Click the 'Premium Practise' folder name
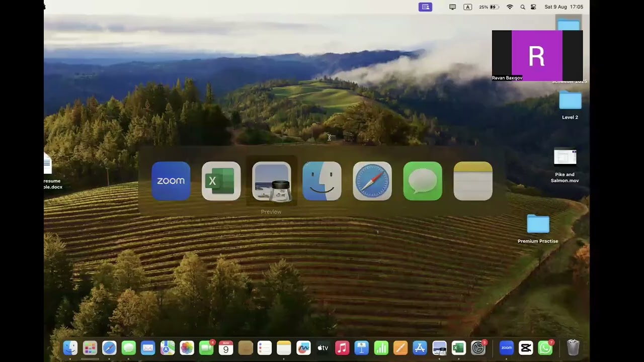 click(538, 241)
